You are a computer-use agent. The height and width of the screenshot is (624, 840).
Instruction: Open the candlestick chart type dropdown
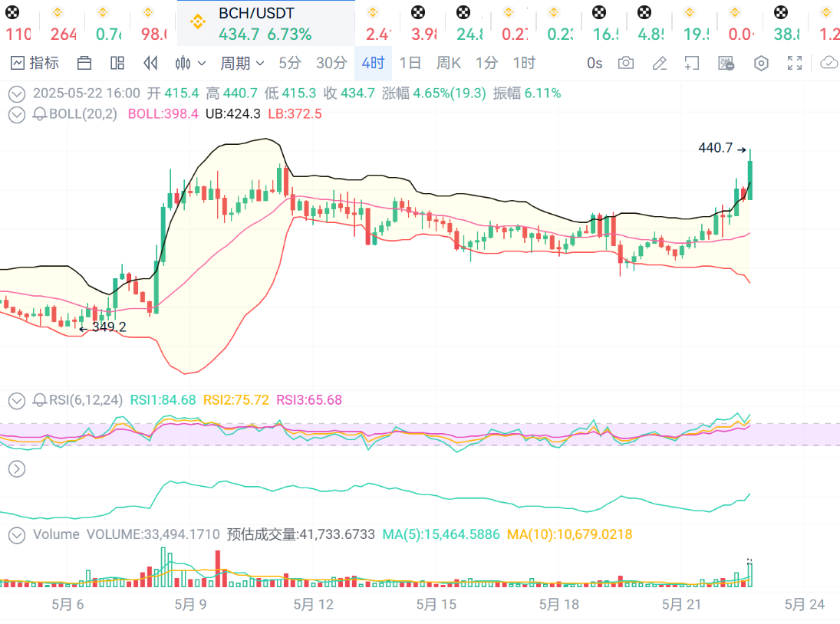pyautogui.click(x=190, y=63)
